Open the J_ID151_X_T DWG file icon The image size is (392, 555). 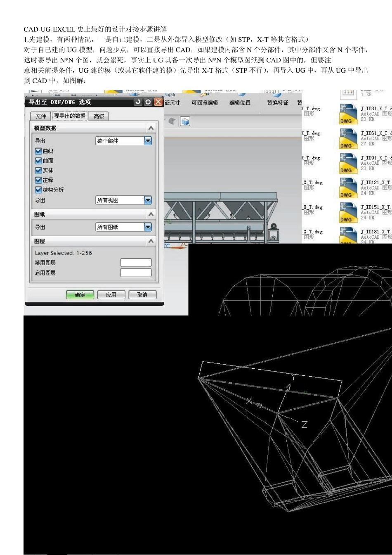pyautogui.click(x=348, y=213)
